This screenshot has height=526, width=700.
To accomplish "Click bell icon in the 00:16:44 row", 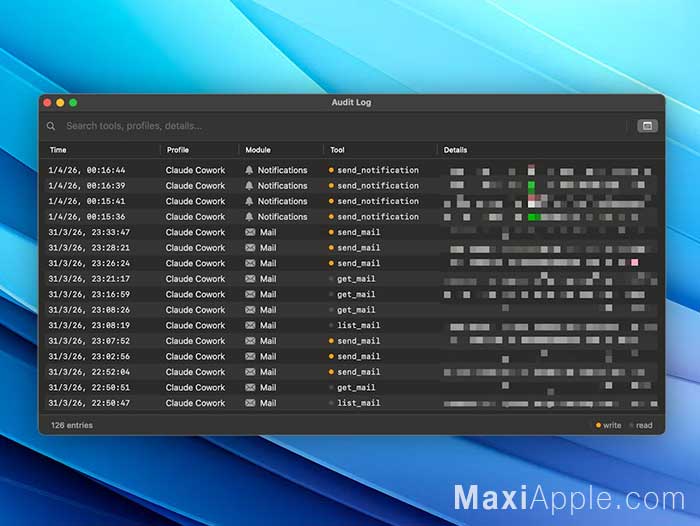I will pyautogui.click(x=249, y=170).
